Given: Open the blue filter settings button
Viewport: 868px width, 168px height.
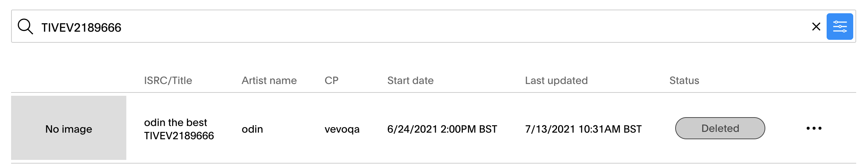Looking at the screenshot, I should pyautogui.click(x=840, y=27).
